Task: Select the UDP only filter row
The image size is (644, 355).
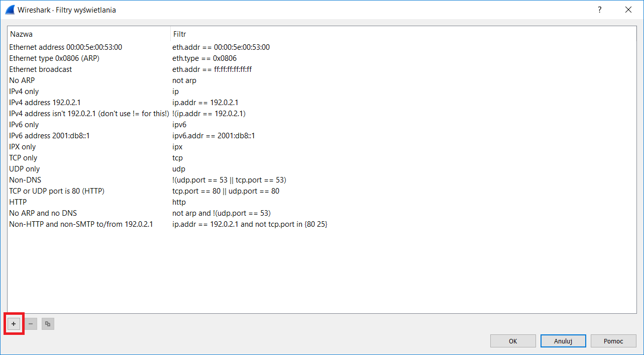Action: (322, 169)
